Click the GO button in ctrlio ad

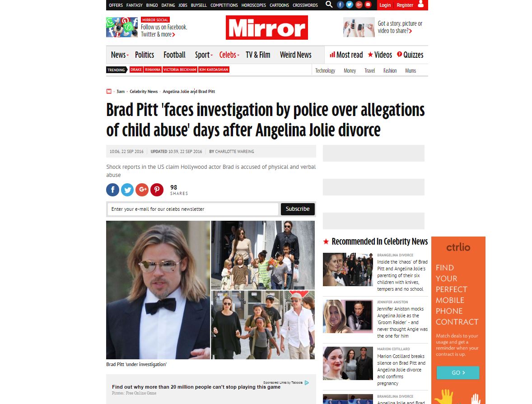coord(458,372)
